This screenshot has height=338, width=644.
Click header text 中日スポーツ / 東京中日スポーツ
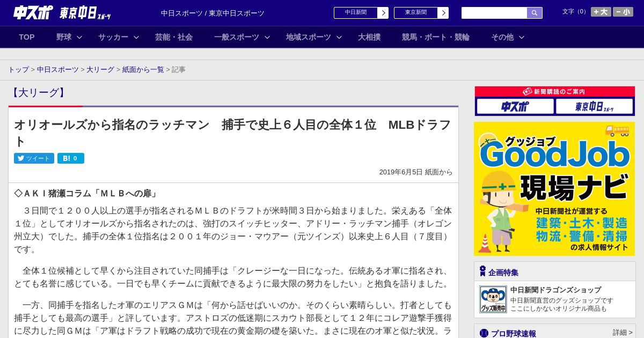213,13
